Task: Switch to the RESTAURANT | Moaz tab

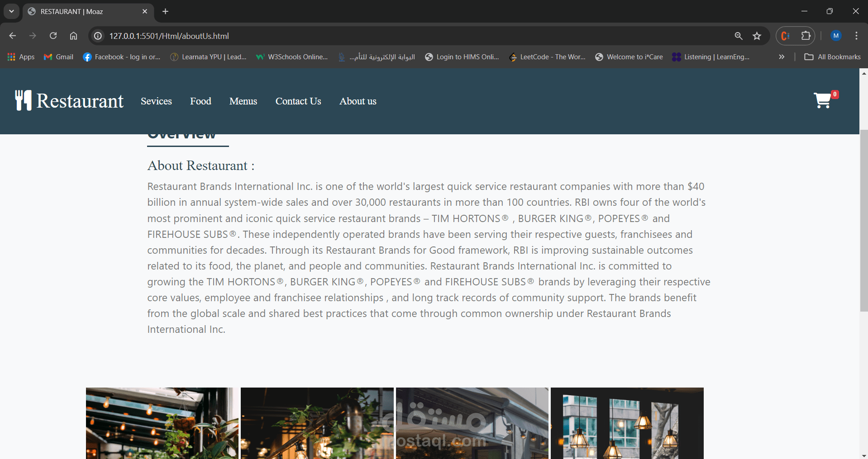Action: tap(88, 12)
